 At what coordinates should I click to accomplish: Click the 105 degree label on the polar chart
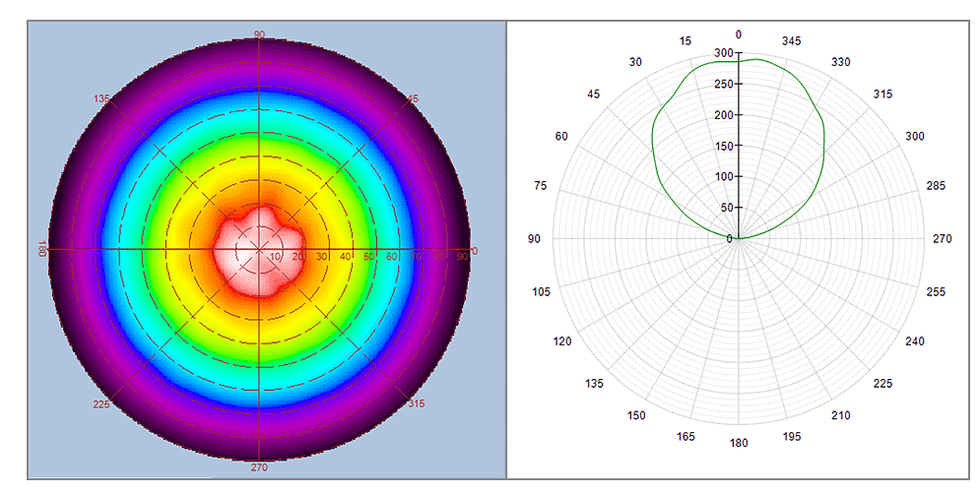pyautogui.click(x=542, y=292)
